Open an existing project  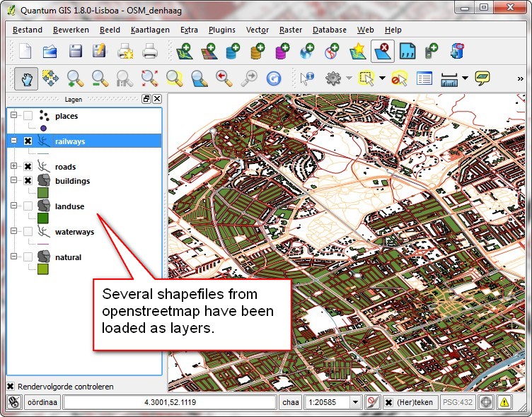coord(50,52)
